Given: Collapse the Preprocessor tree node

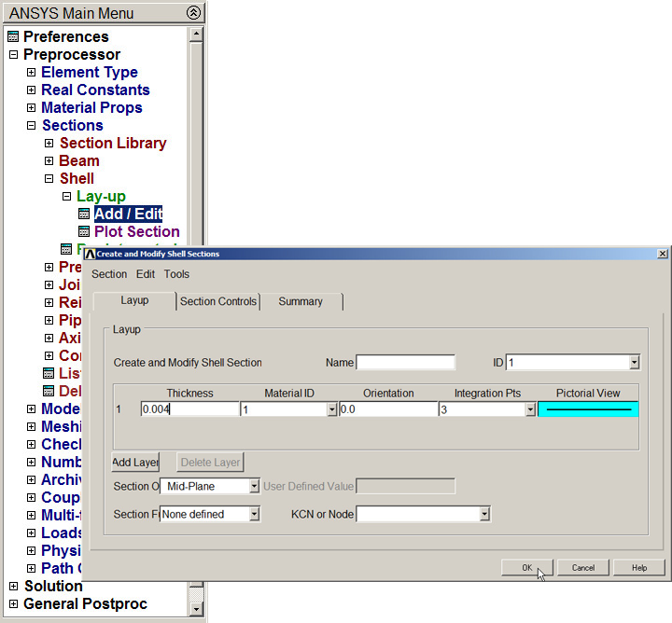Looking at the screenshot, I should coord(13,55).
